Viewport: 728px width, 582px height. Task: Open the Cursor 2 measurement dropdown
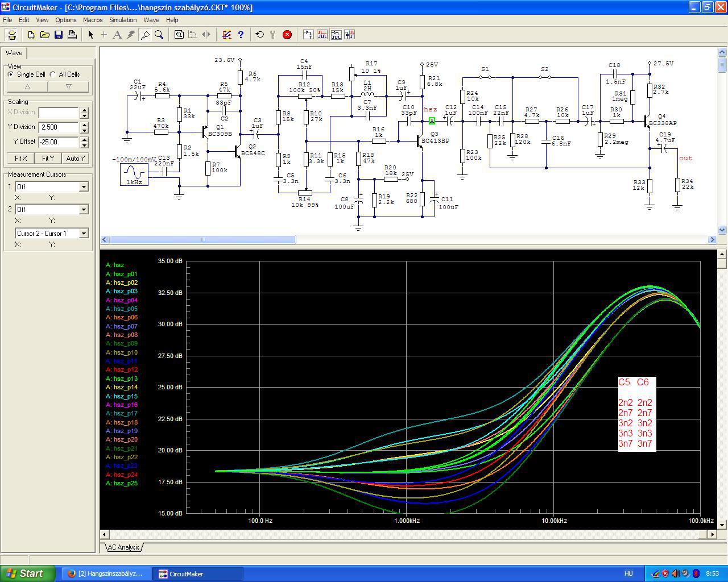[84, 210]
